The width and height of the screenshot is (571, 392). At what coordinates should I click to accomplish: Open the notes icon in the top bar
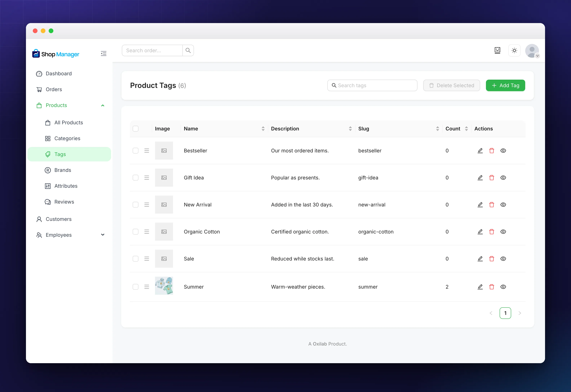(x=497, y=50)
